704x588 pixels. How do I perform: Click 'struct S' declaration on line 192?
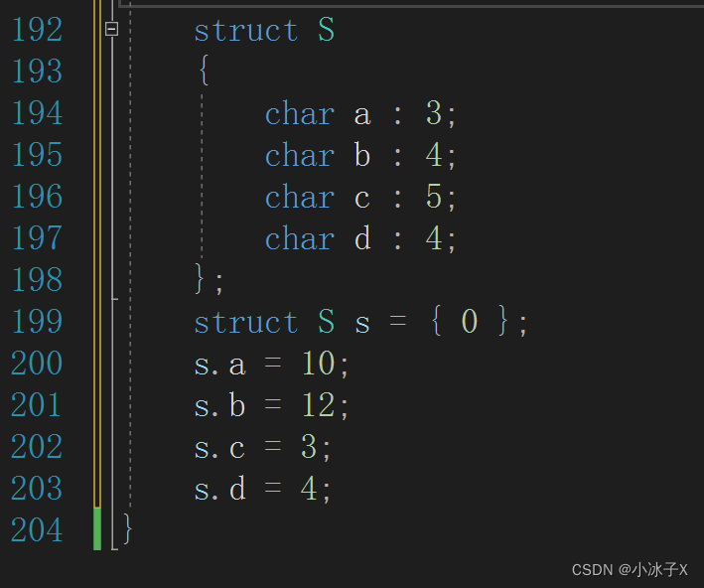point(264,30)
